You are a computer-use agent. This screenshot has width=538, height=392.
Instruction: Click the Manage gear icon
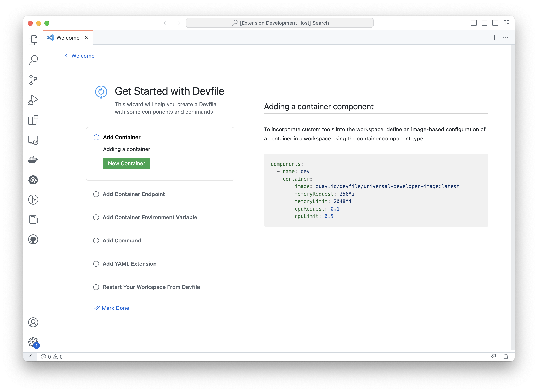pos(33,342)
